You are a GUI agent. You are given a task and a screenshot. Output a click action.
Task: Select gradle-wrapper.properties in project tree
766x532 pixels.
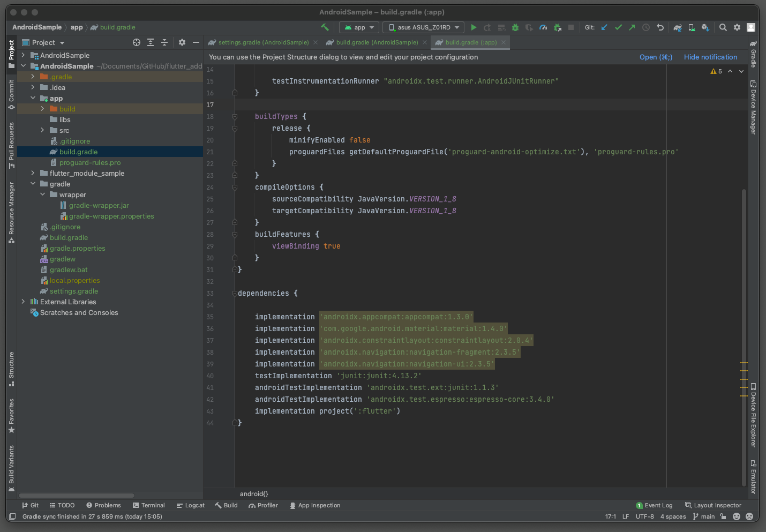(x=111, y=216)
